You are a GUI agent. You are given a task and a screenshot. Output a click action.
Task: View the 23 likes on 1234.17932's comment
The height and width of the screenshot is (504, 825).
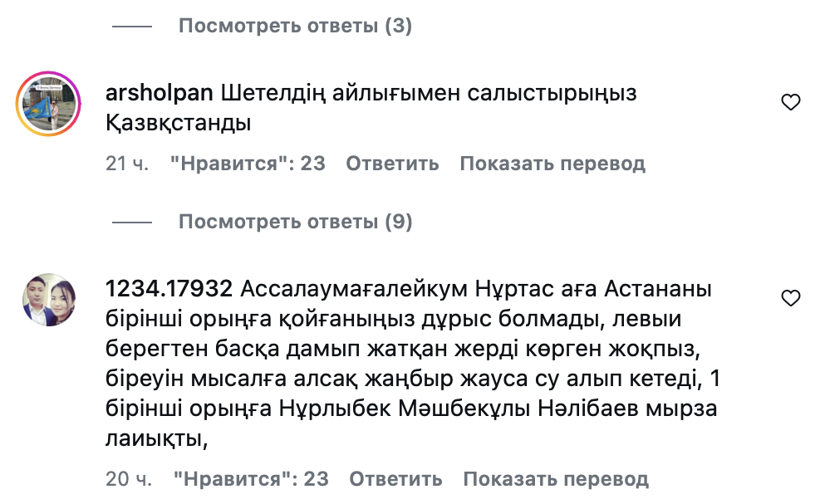pos(251,479)
